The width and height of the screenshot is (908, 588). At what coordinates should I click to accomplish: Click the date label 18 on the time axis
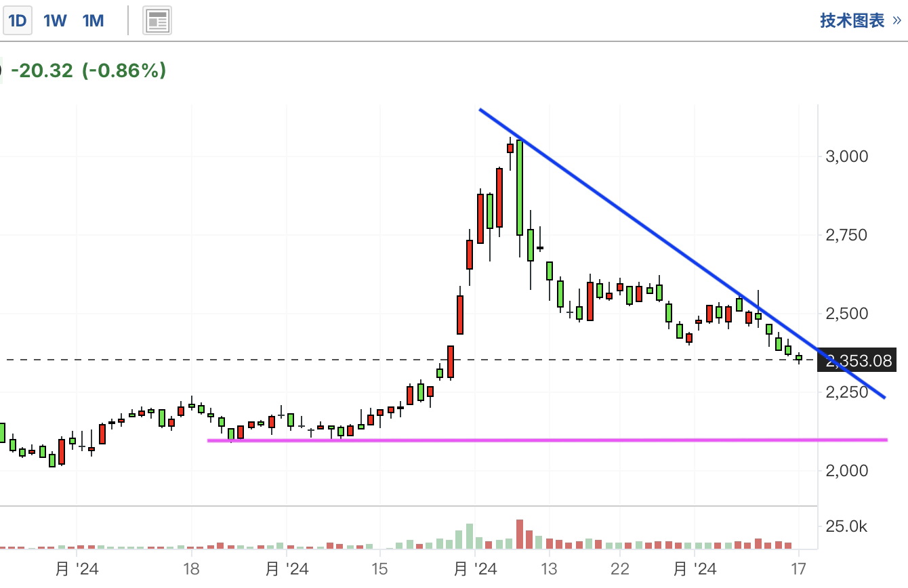[x=191, y=569]
